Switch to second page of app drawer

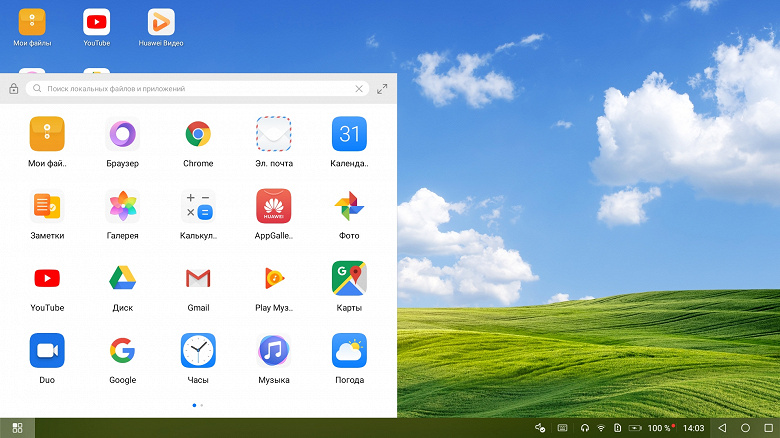click(x=201, y=405)
